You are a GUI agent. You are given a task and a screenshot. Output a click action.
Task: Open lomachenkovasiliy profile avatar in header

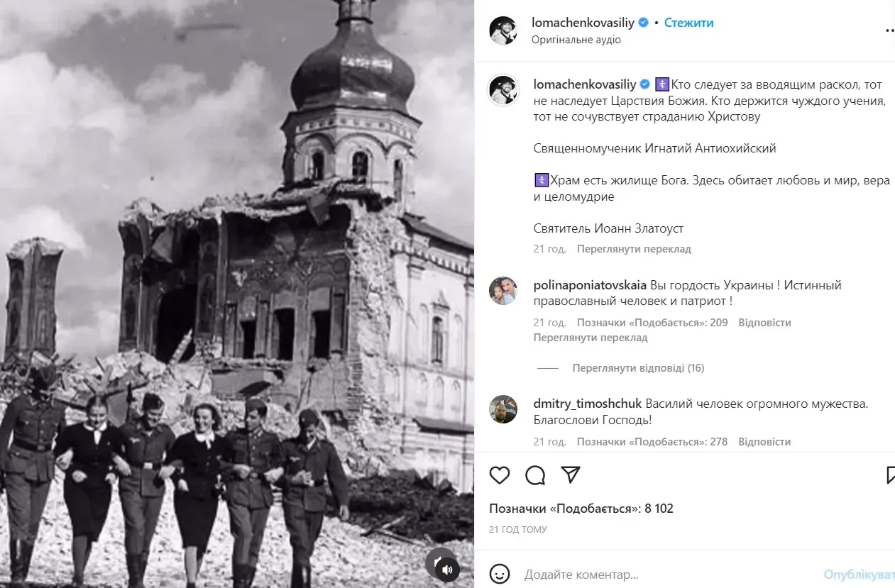coord(503,30)
